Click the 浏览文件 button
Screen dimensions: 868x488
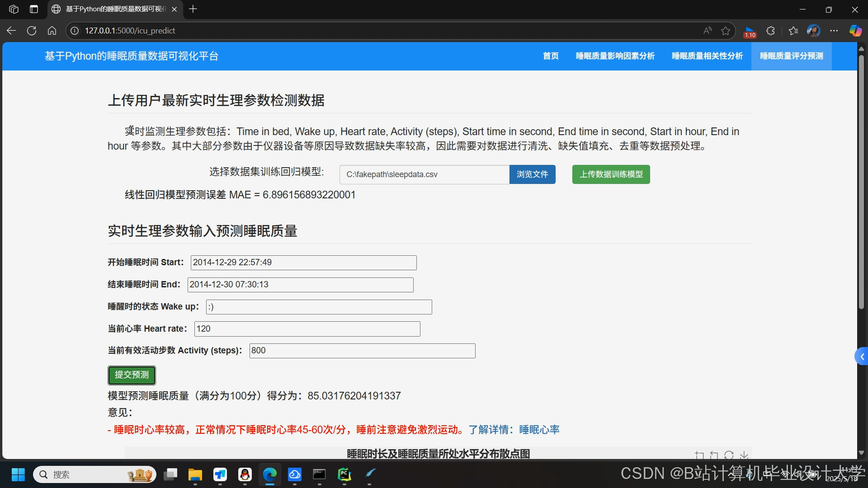(532, 174)
